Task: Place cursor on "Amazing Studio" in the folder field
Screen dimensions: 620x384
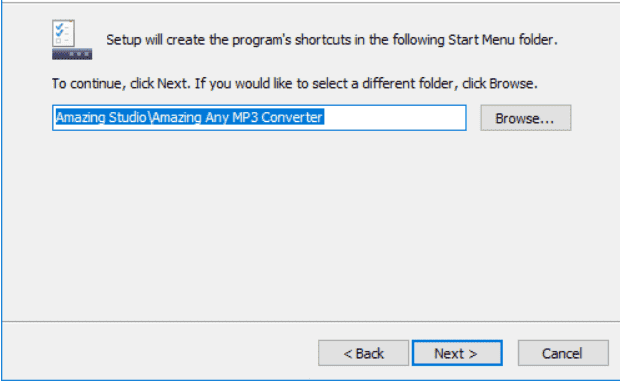Action: coord(101,117)
